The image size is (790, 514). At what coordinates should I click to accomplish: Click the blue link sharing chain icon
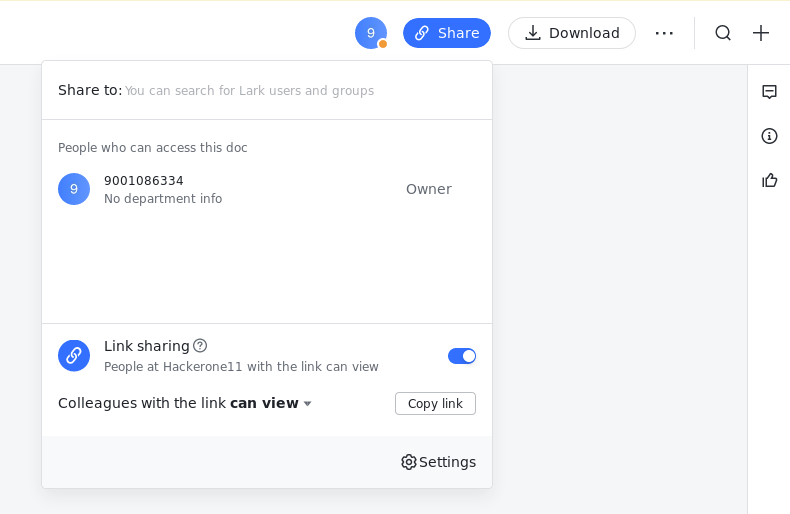pos(74,355)
